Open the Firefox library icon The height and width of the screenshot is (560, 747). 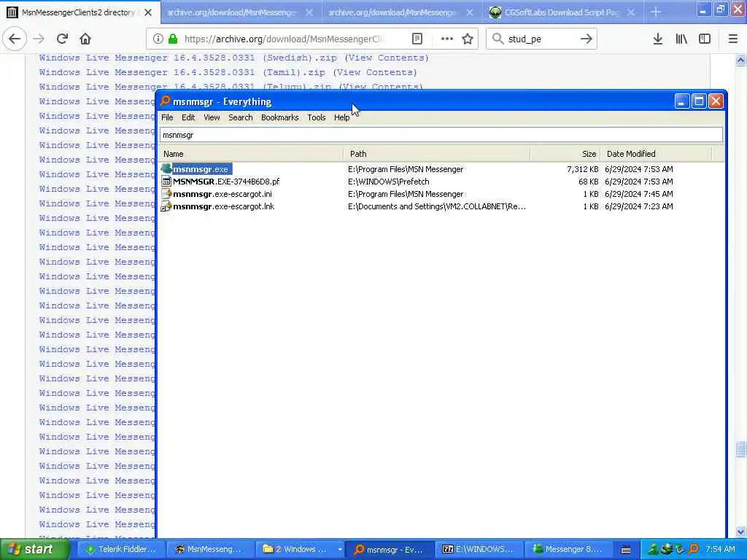[x=681, y=39]
